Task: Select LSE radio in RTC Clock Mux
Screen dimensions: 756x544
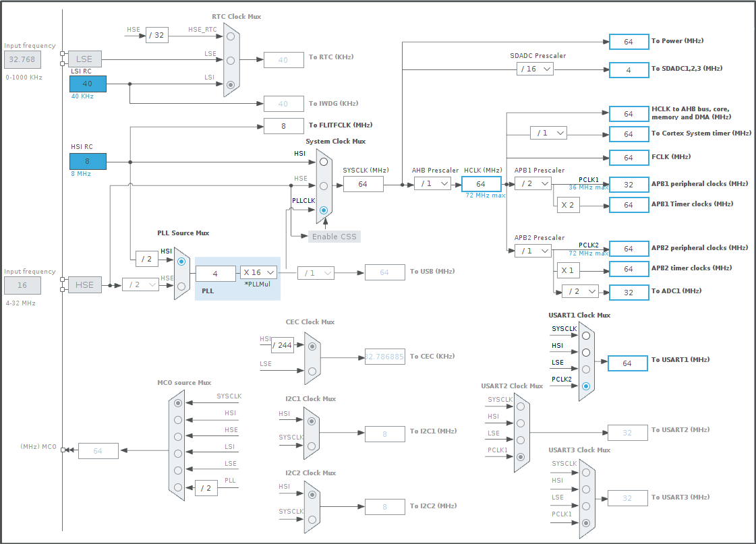Action: pyautogui.click(x=231, y=61)
